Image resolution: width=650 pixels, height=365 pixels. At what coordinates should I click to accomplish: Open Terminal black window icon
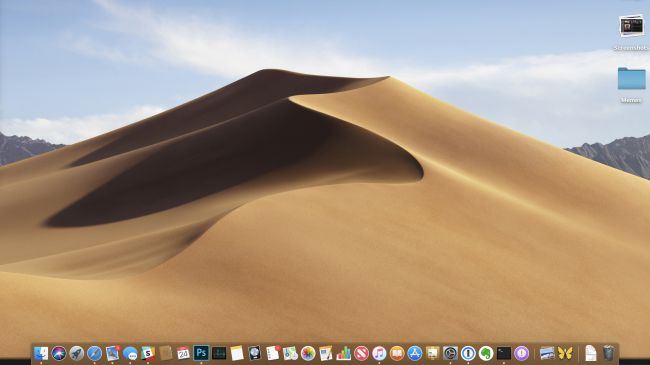click(x=504, y=353)
